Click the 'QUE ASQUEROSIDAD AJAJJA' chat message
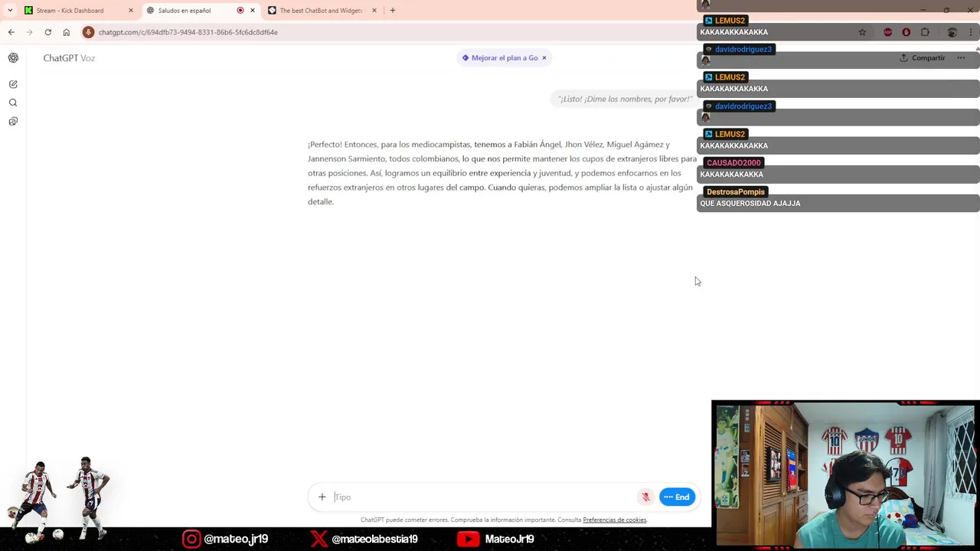Viewport: 980px width, 551px height. (x=750, y=204)
